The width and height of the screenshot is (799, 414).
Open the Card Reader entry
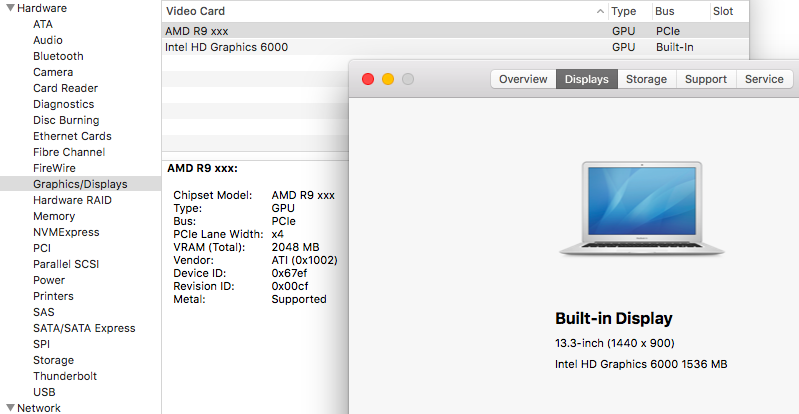pyautogui.click(x=65, y=88)
